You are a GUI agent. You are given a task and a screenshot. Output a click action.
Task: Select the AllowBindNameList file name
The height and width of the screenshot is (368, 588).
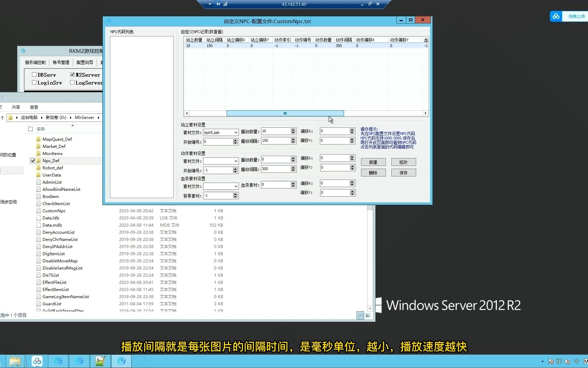click(62, 189)
